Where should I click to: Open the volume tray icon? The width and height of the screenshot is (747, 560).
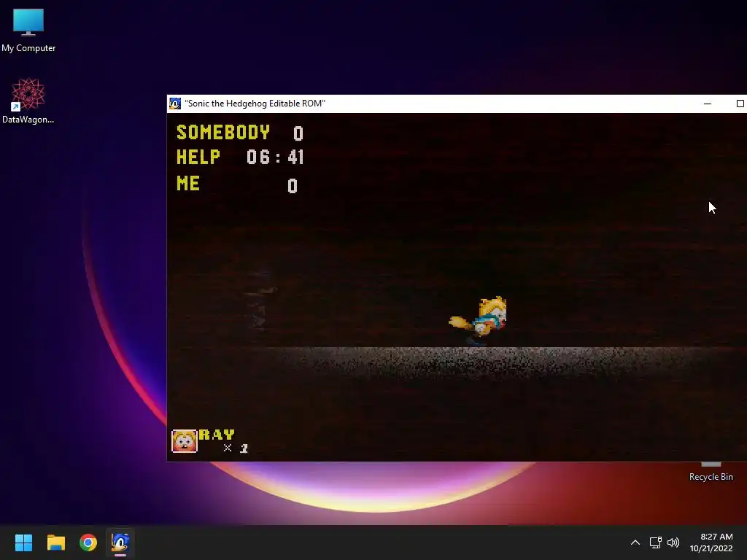click(x=673, y=542)
